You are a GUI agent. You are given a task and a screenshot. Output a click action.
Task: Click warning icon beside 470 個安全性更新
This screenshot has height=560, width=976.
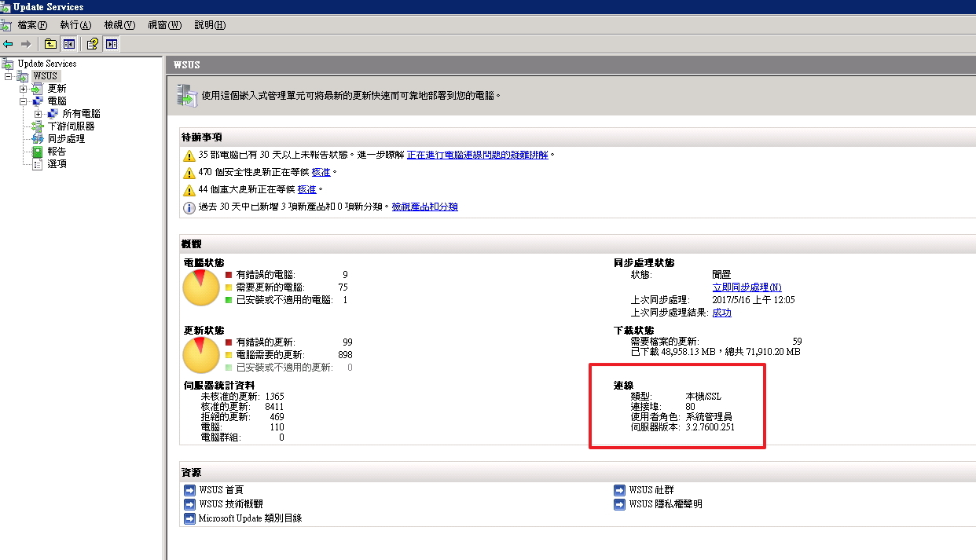tap(189, 173)
